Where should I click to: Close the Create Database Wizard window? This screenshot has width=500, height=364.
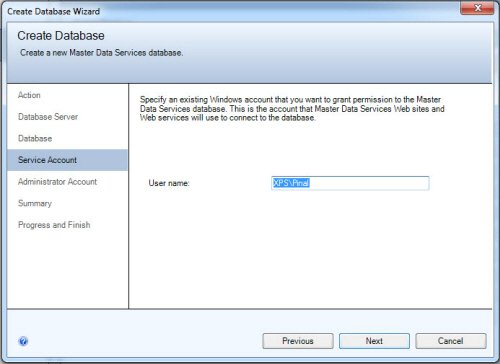477,8
